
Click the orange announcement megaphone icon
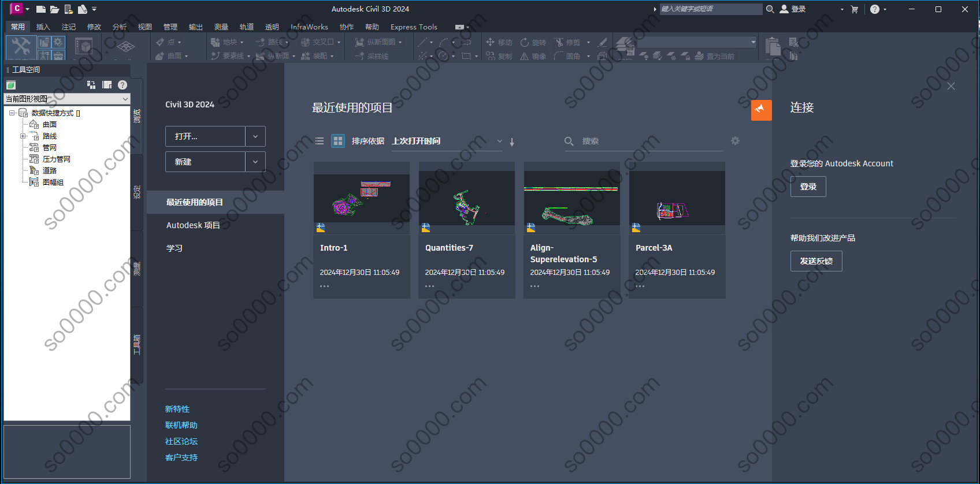coord(761,110)
